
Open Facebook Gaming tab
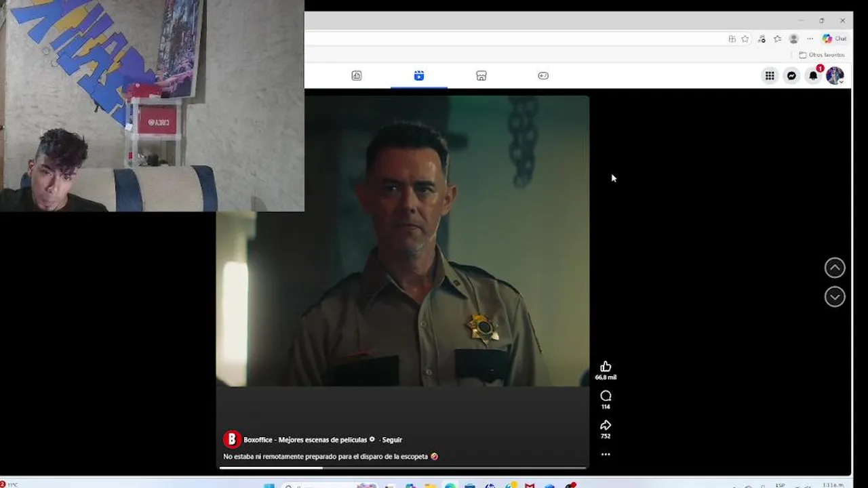coord(543,76)
